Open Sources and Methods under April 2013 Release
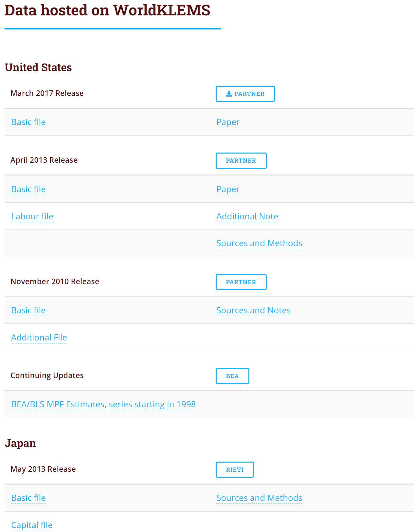Screen dimensions: 414x532 click(x=259, y=243)
